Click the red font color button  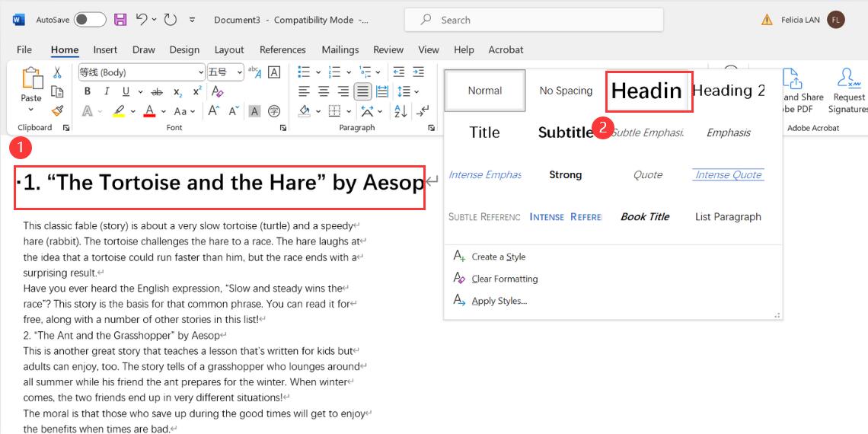tap(149, 111)
